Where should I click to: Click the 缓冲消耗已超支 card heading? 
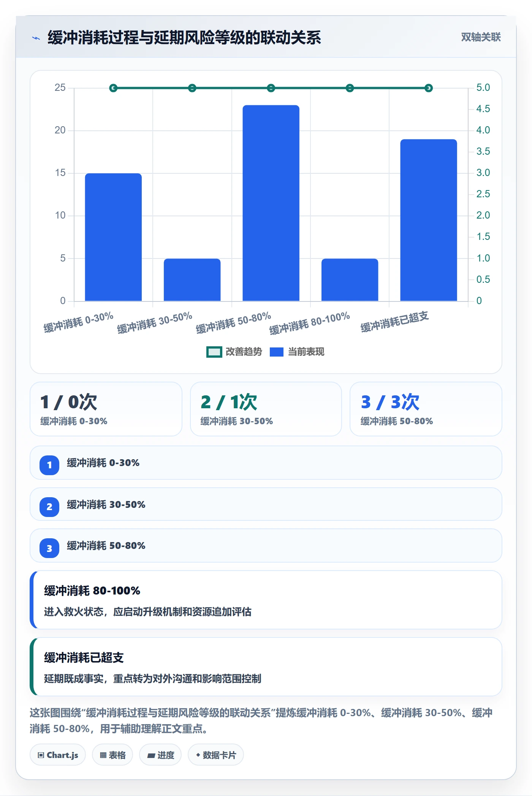(84, 658)
